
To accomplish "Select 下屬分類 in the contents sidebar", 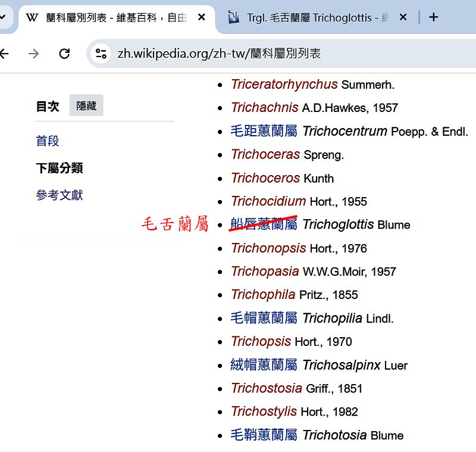I will pos(59,169).
